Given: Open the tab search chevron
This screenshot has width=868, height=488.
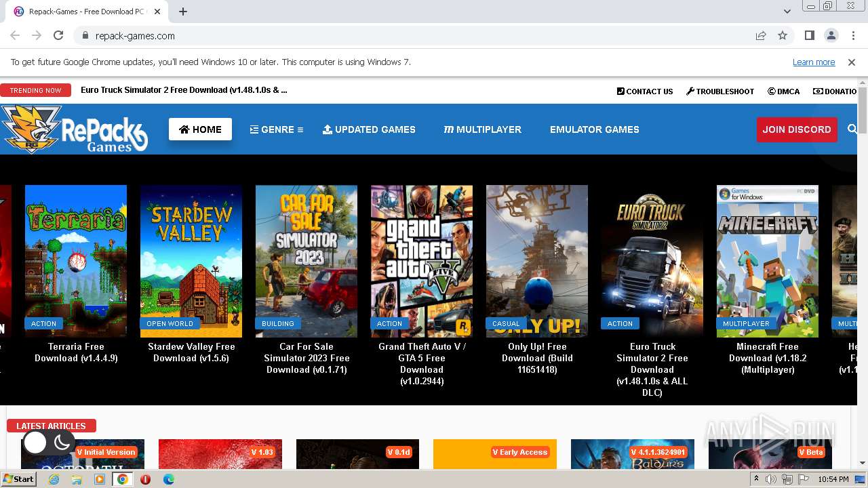Looking at the screenshot, I should [x=787, y=12].
